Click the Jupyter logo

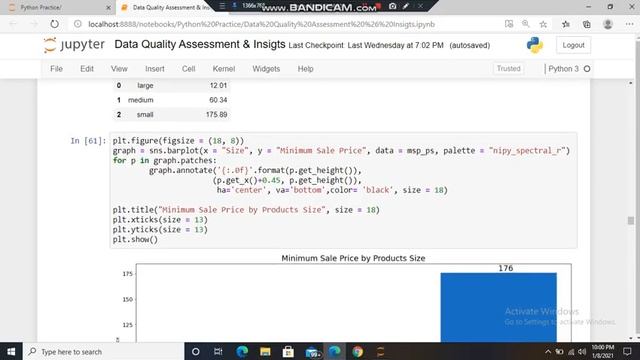[74, 44]
